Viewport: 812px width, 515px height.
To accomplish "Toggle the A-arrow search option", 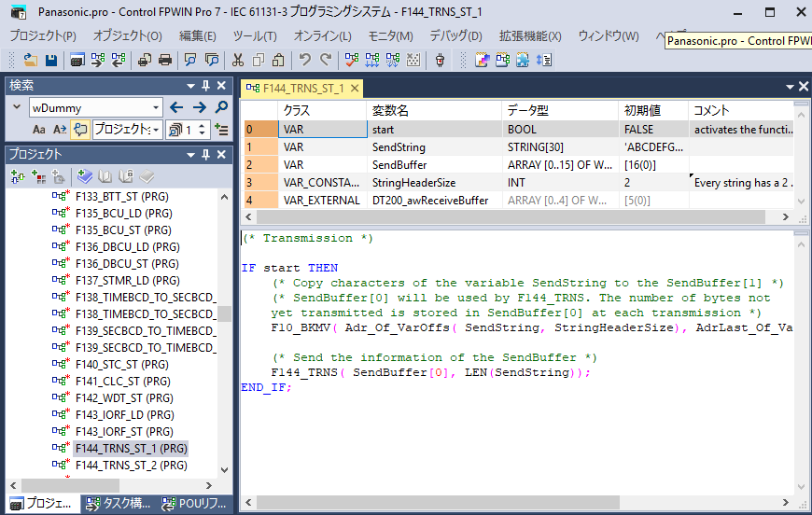I will pos(60,130).
